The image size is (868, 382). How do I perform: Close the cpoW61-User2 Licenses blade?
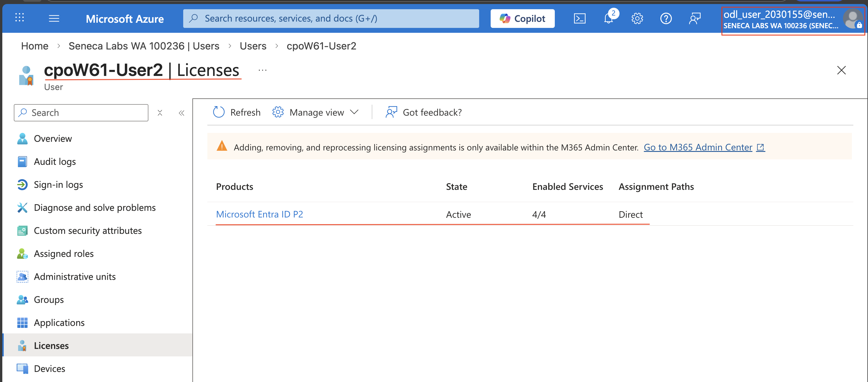pos(841,70)
